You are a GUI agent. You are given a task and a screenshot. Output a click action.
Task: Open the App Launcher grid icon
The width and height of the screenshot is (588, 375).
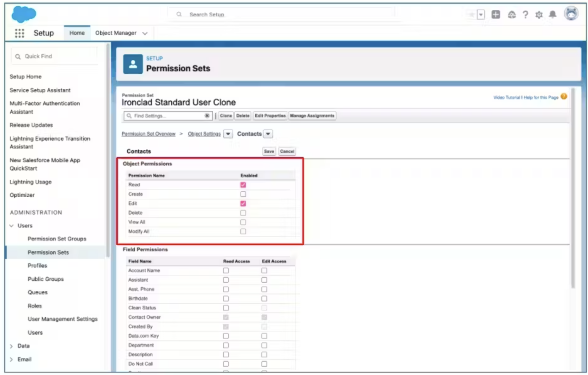pyautogui.click(x=20, y=33)
